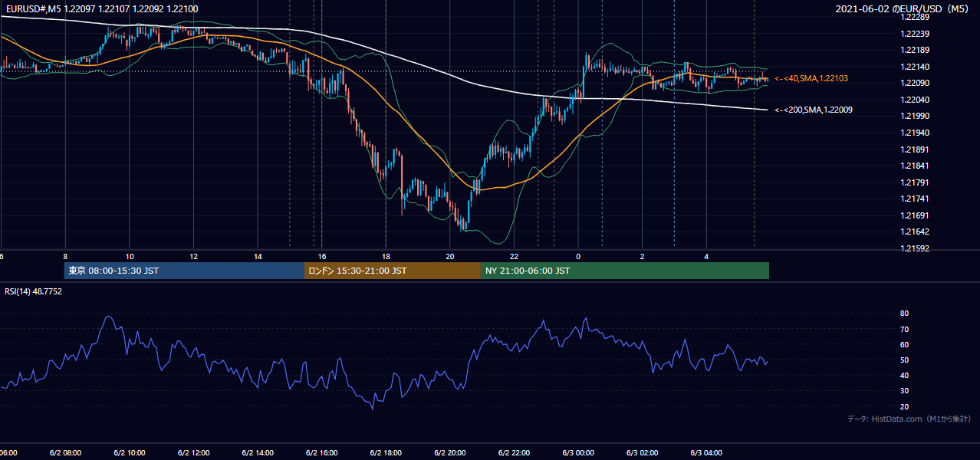Viewport: 980px width, 460px height.
Task: Click price axis value 1.22140
Action: (x=916, y=67)
